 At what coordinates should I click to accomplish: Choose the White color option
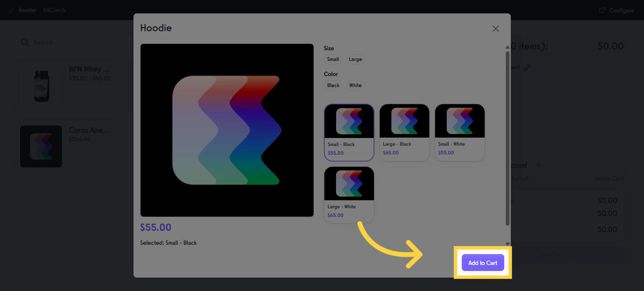pyautogui.click(x=355, y=85)
